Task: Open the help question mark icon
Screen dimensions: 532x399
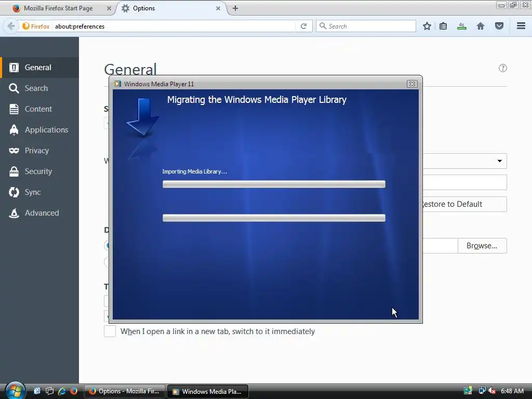Action: [x=502, y=68]
